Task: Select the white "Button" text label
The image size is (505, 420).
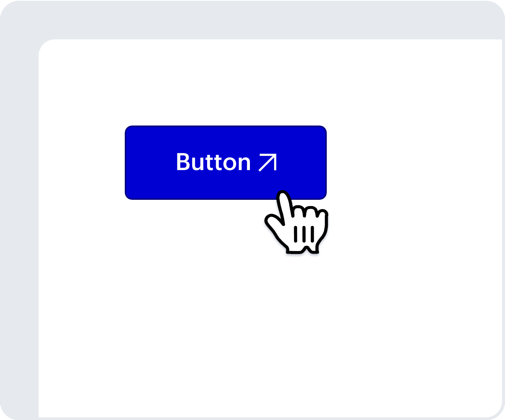Action: (x=214, y=162)
